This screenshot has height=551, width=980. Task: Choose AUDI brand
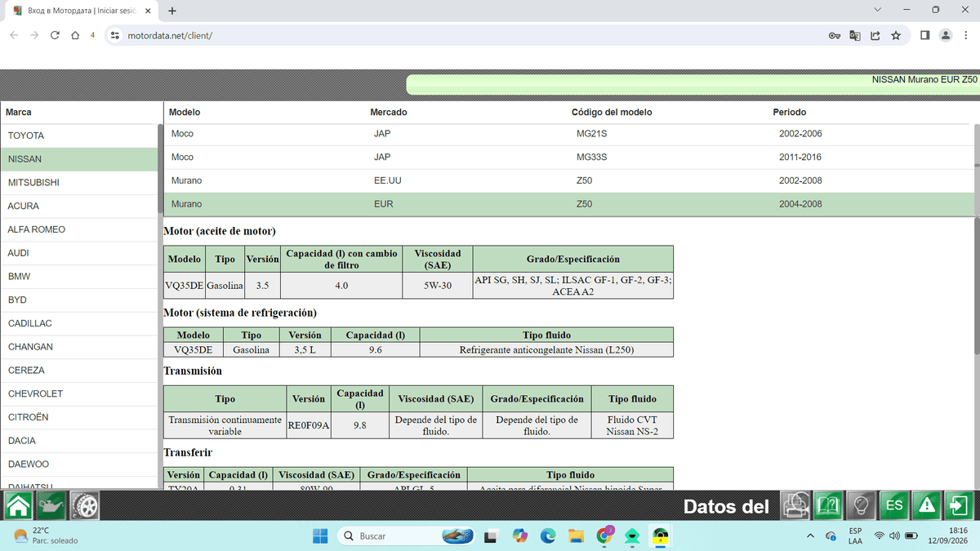[x=78, y=253]
